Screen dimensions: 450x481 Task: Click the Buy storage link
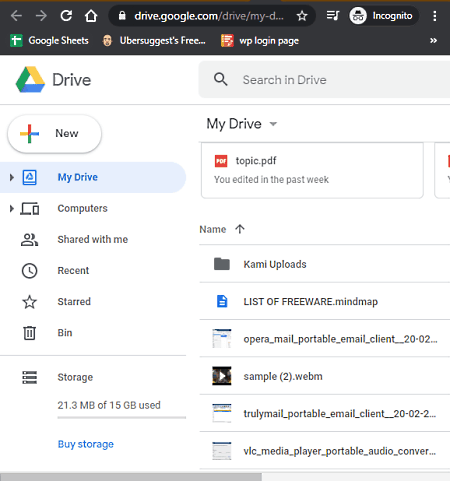click(x=86, y=444)
